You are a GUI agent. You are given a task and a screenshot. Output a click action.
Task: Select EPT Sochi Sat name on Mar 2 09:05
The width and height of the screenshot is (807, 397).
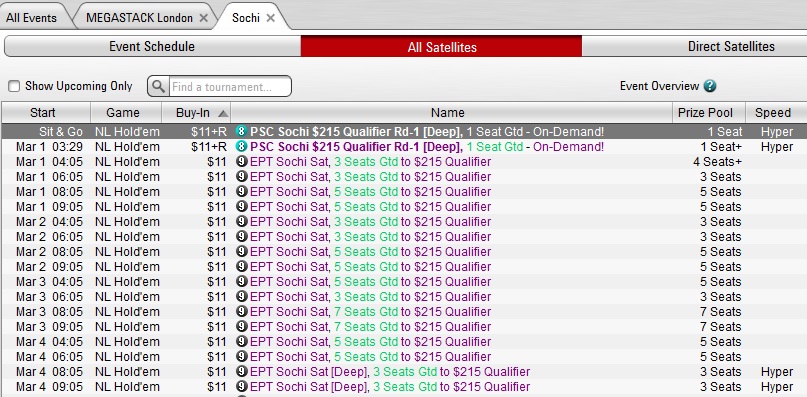click(371, 267)
